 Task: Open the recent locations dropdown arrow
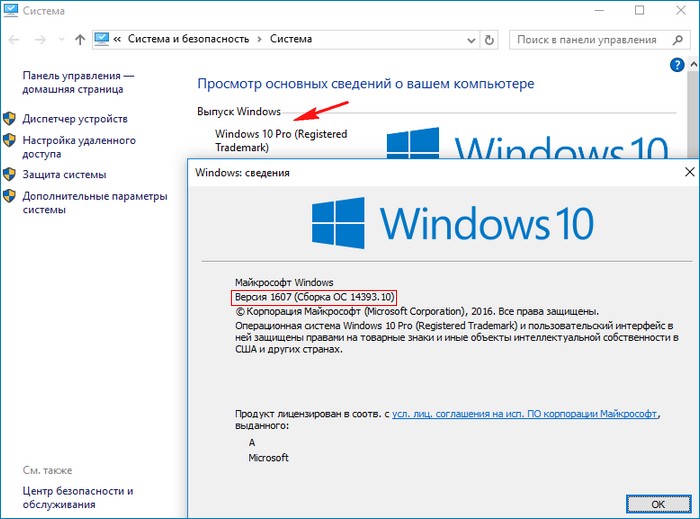coord(61,40)
